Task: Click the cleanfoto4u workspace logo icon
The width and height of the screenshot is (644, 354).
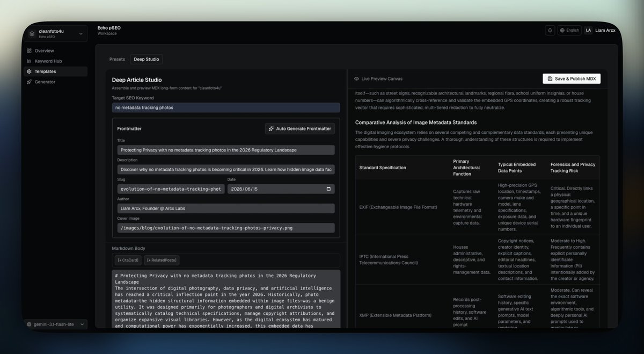Action: pos(32,33)
